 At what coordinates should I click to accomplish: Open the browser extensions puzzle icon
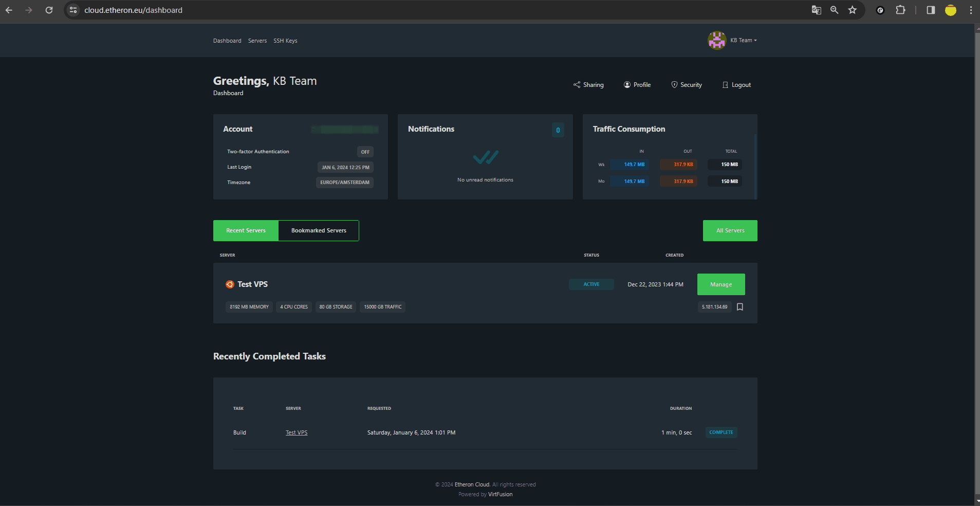(900, 10)
